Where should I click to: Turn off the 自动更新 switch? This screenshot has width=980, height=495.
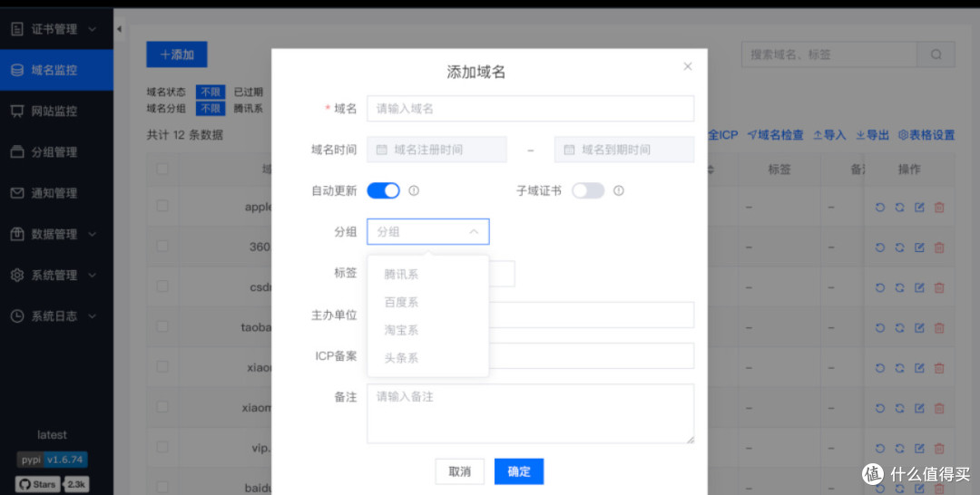[383, 191]
